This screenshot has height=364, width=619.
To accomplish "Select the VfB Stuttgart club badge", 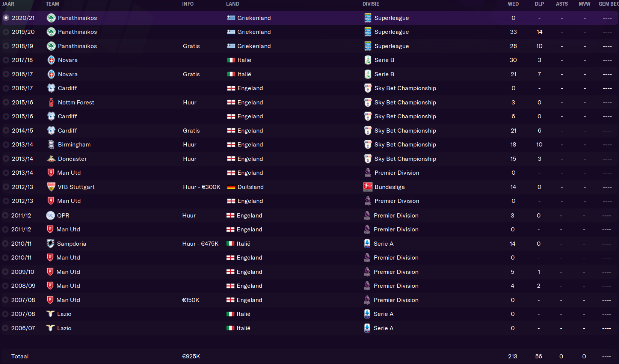I will [x=51, y=187].
